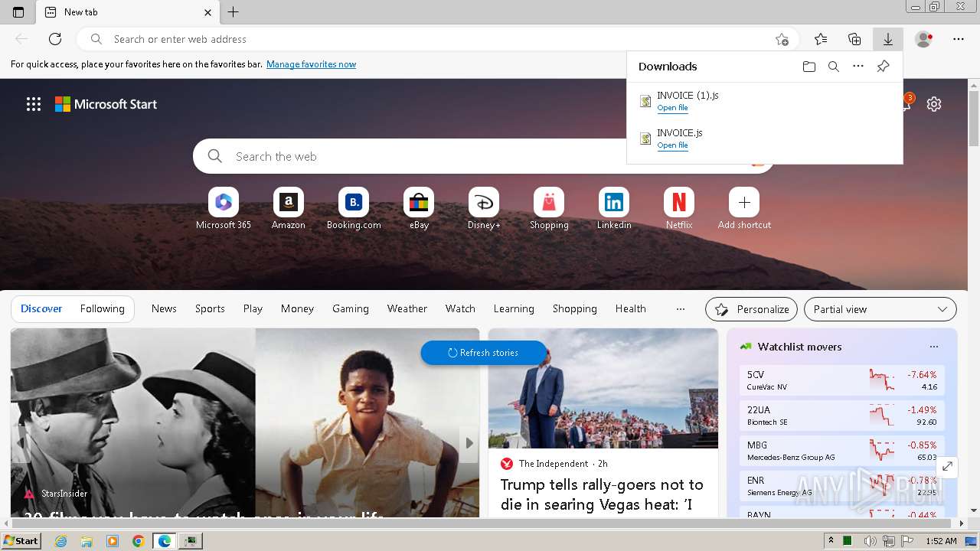Select the Discover feed tab
The width and height of the screenshot is (980, 551).
pyautogui.click(x=41, y=308)
